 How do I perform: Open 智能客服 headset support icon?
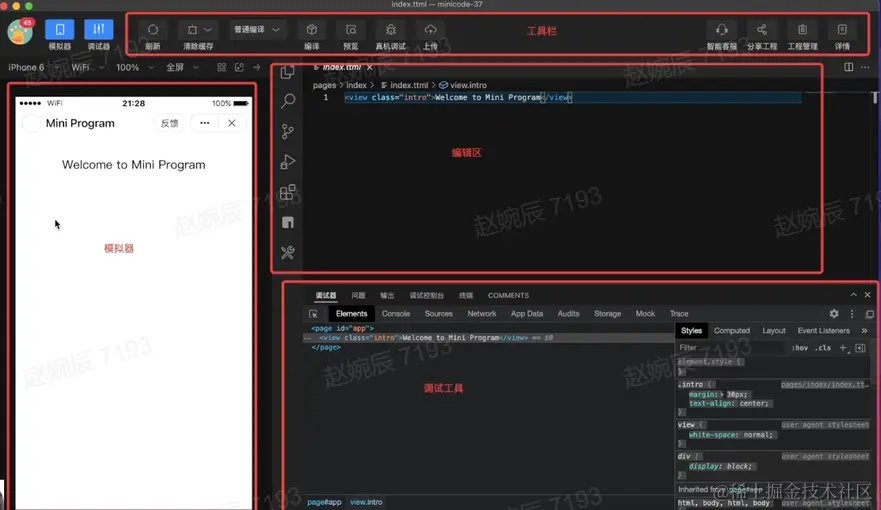pos(722,30)
